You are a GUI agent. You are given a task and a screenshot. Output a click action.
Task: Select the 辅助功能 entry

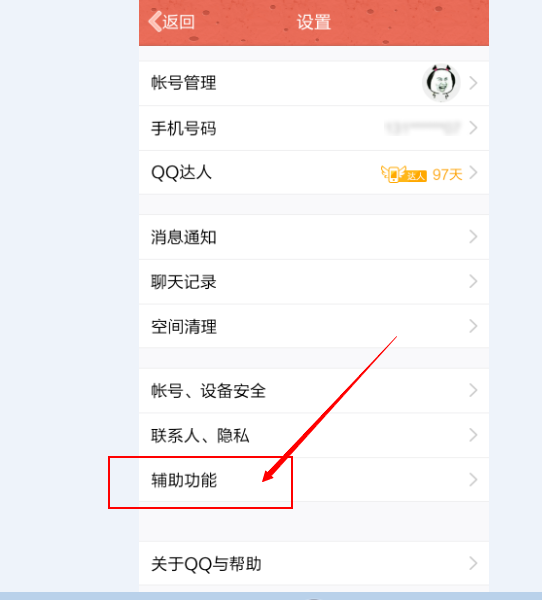click(314, 480)
